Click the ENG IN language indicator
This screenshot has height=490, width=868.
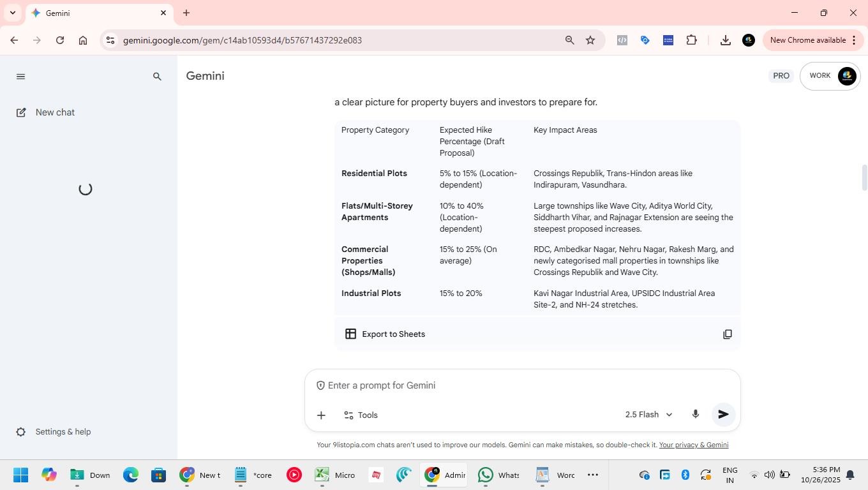pos(730,475)
